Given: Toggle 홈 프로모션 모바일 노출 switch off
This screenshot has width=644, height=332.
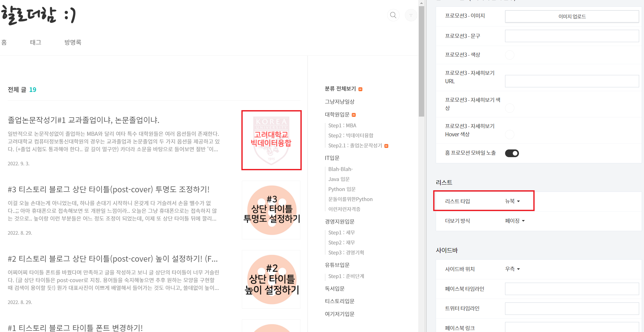Looking at the screenshot, I should point(512,153).
